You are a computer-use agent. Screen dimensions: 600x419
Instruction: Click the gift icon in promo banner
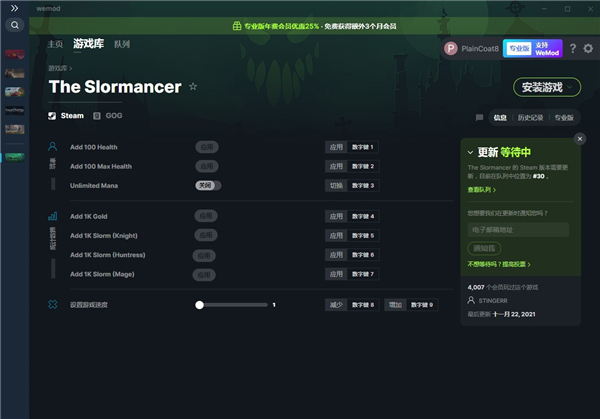point(237,26)
